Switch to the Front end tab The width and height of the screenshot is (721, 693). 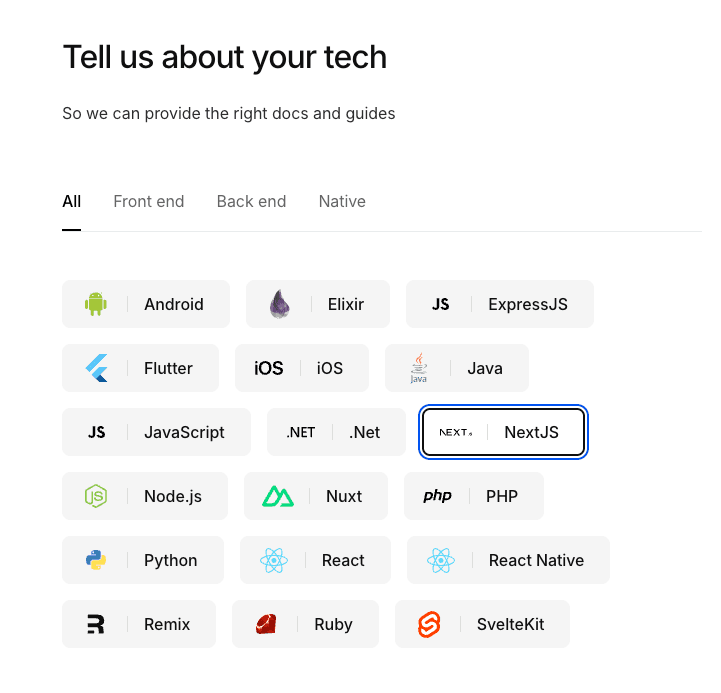[148, 201]
